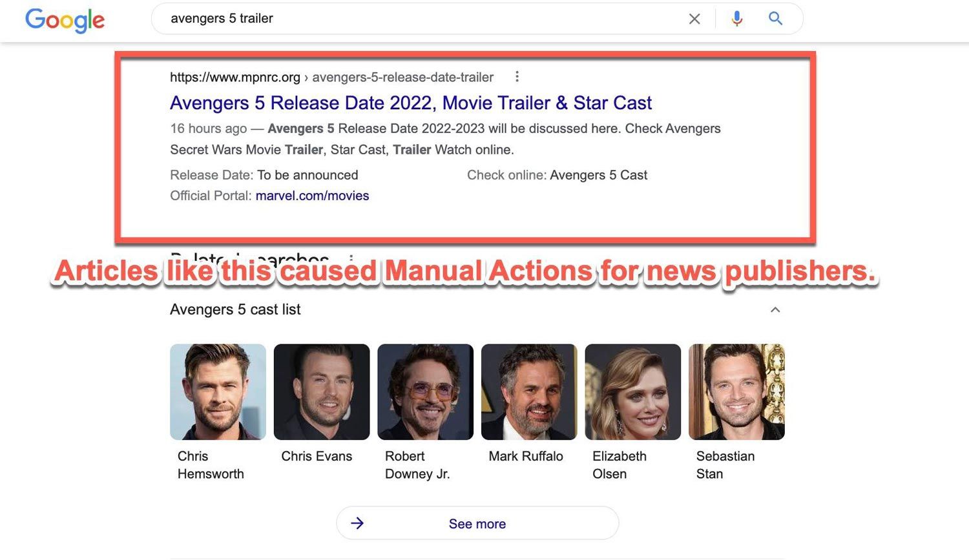Select Chris Hemsworth's photo

(x=218, y=392)
